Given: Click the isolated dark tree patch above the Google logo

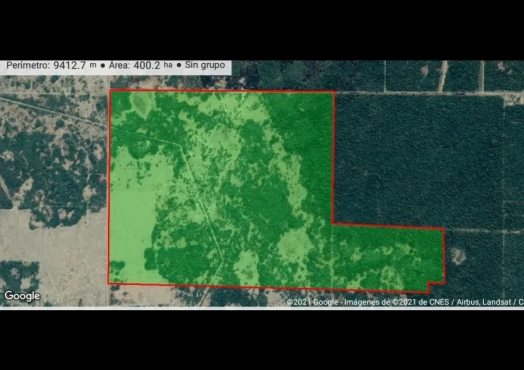Looking at the screenshot, I should pos(19,273).
